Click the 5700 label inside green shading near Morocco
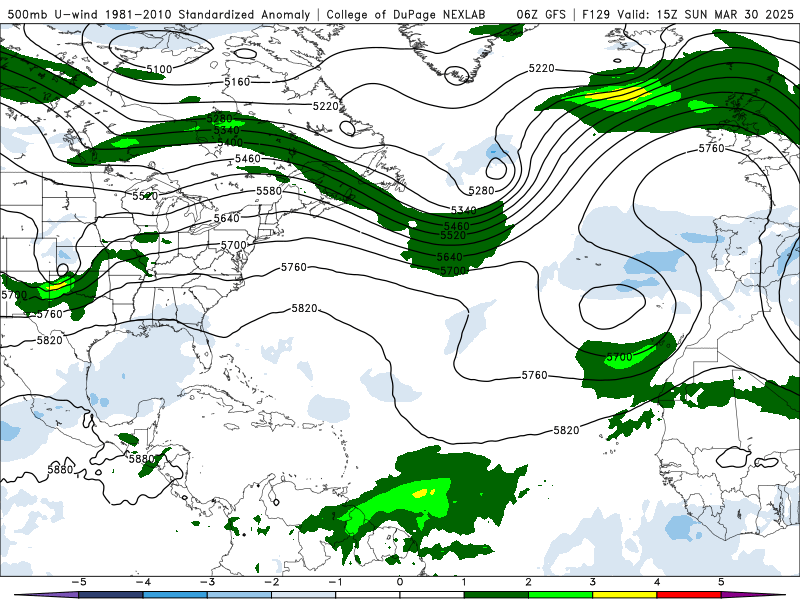Image resolution: width=800 pixels, height=600 pixels. [619, 357]
